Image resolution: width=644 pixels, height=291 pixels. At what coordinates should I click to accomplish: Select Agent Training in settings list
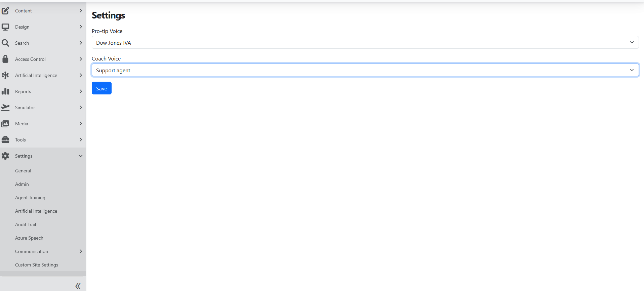(x=30, y=198)
